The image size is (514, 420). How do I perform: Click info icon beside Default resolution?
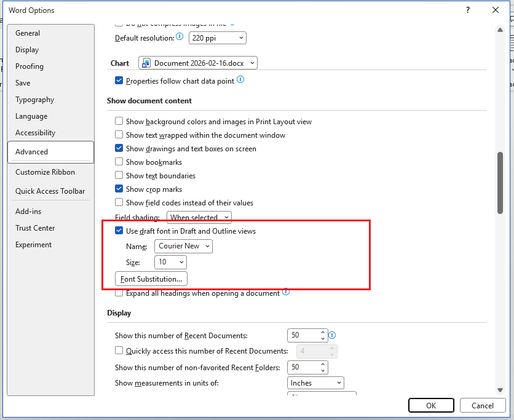[x=180, y=36]
